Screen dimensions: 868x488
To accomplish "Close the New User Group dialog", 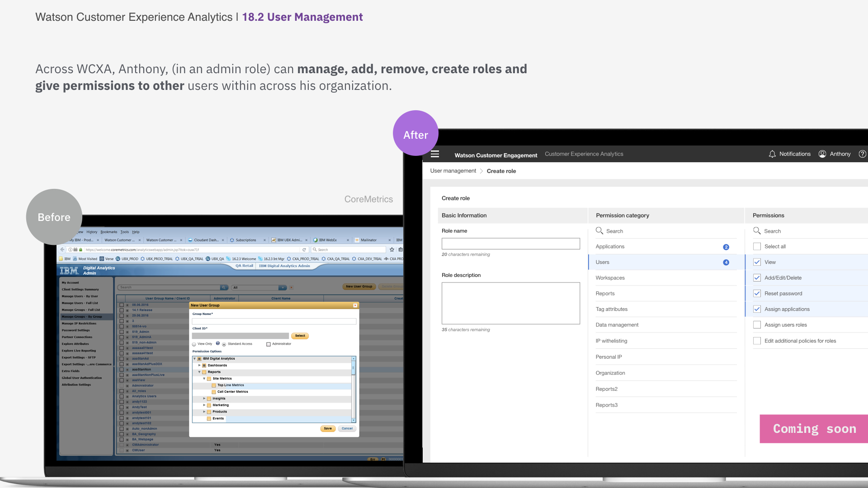I will 355,305.
